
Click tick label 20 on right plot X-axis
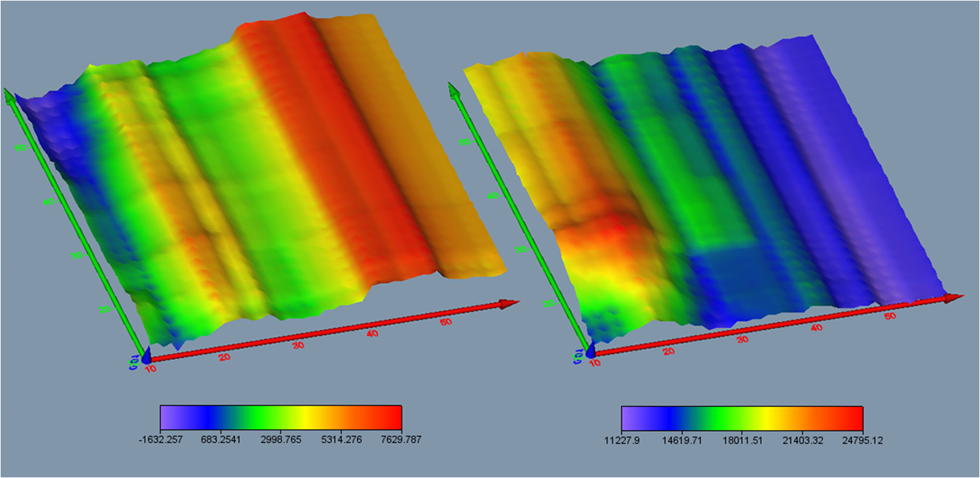(x=669, y=352)
